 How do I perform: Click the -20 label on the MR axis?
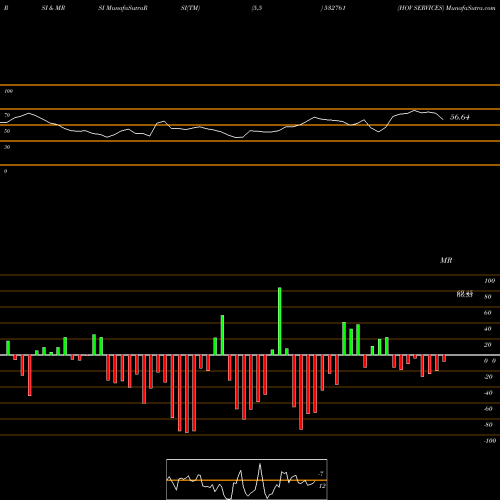tap(488, 377)
